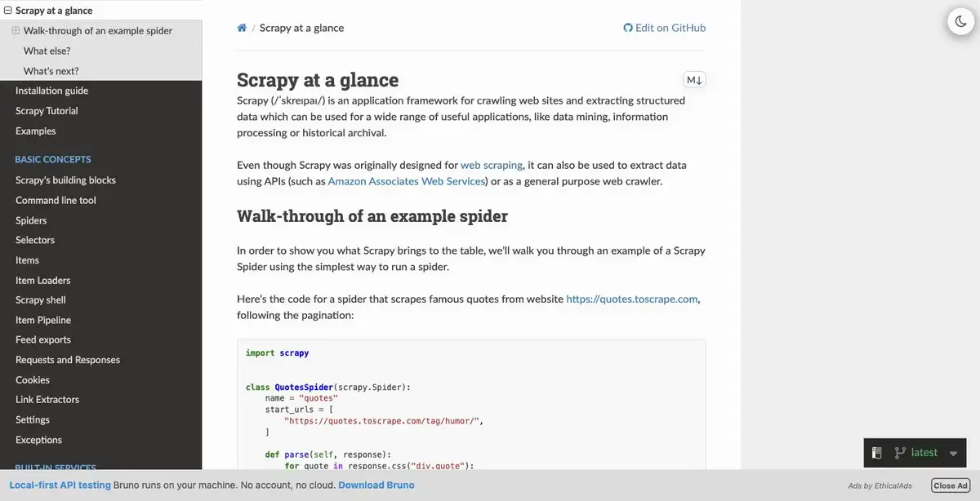Go to What else? in sidebar
The height and width of the screenshot is (501, 980).
47,51
